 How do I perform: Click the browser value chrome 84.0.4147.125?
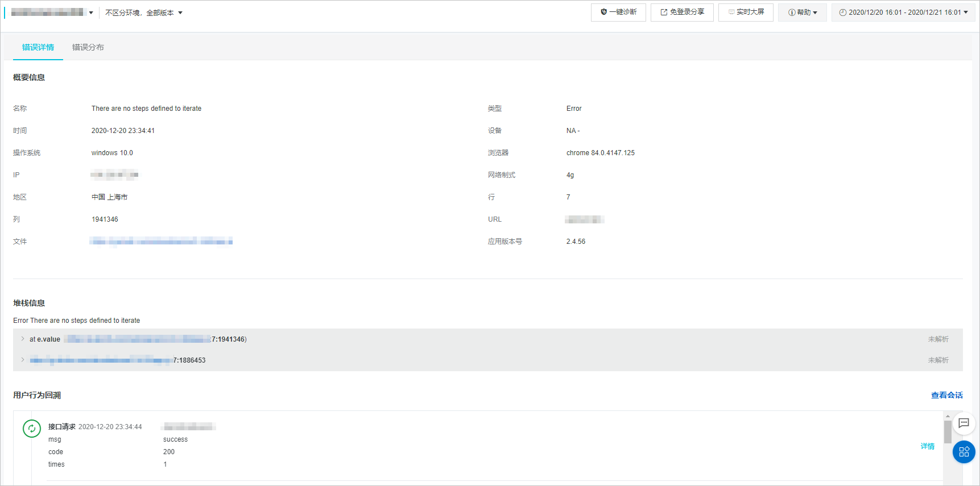(600, 153)
